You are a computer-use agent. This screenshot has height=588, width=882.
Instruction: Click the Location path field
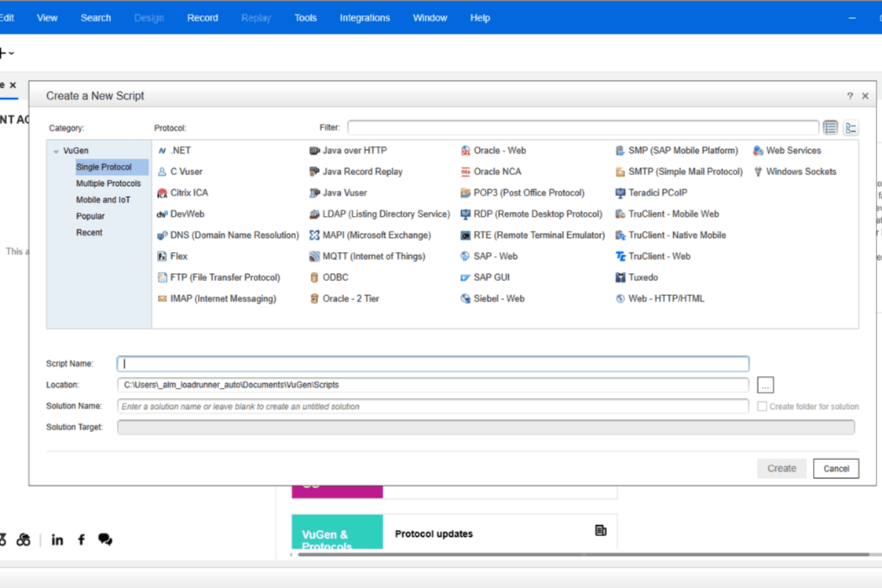tap(433, 385)
